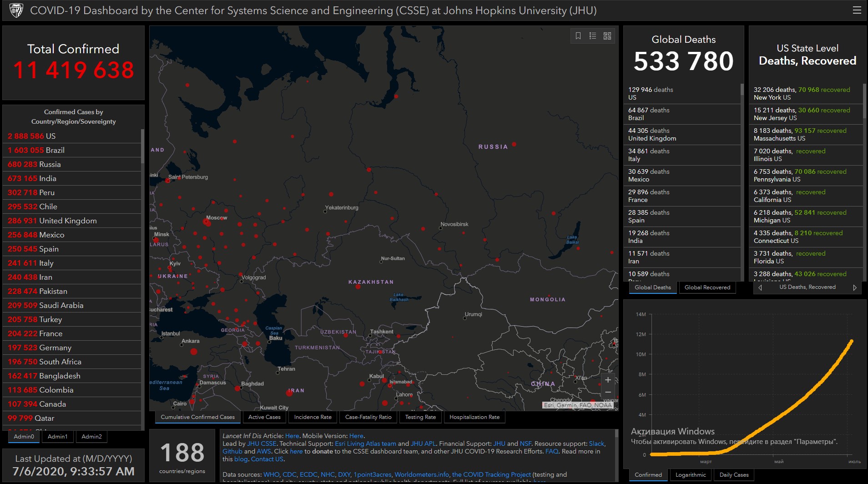This screenshot has height=484, width=868.
Task: Click the JHU shield logo in the header
Action: [16, 10]
